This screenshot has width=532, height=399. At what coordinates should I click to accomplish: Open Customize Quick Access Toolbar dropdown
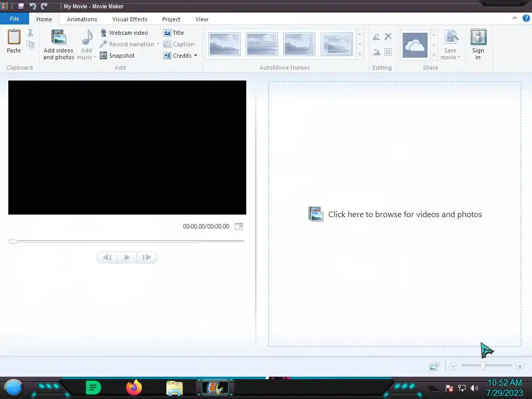(54, 7)
